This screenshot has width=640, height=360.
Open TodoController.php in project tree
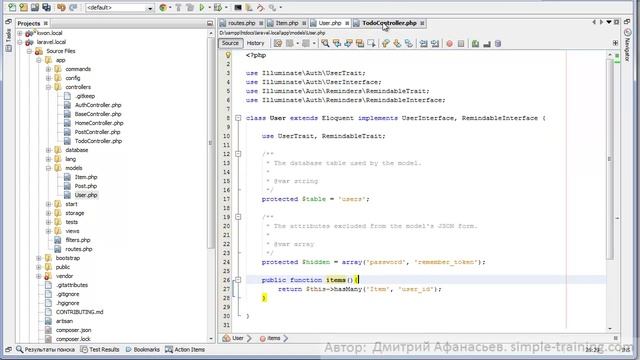coord(98,141)
